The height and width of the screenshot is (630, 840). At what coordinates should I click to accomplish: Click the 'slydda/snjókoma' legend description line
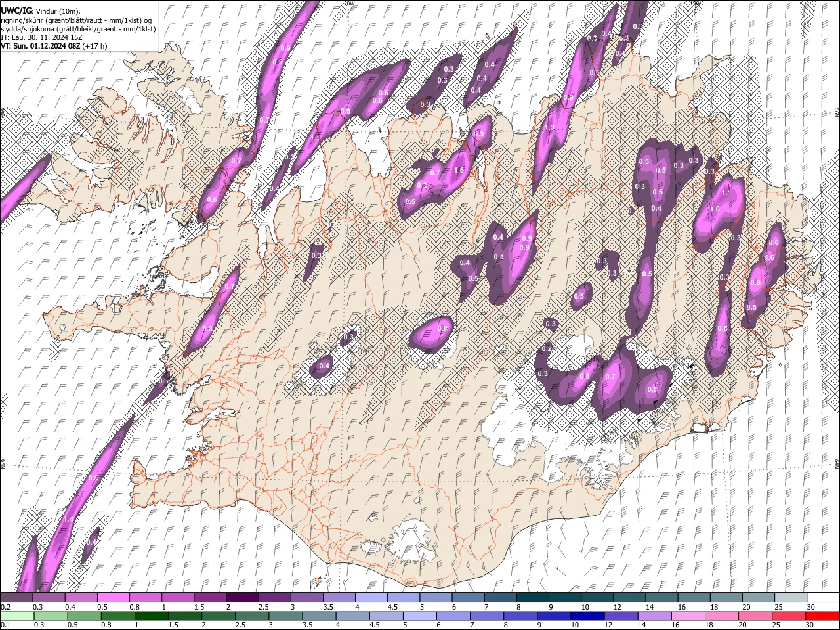click(x=78, y=29)
